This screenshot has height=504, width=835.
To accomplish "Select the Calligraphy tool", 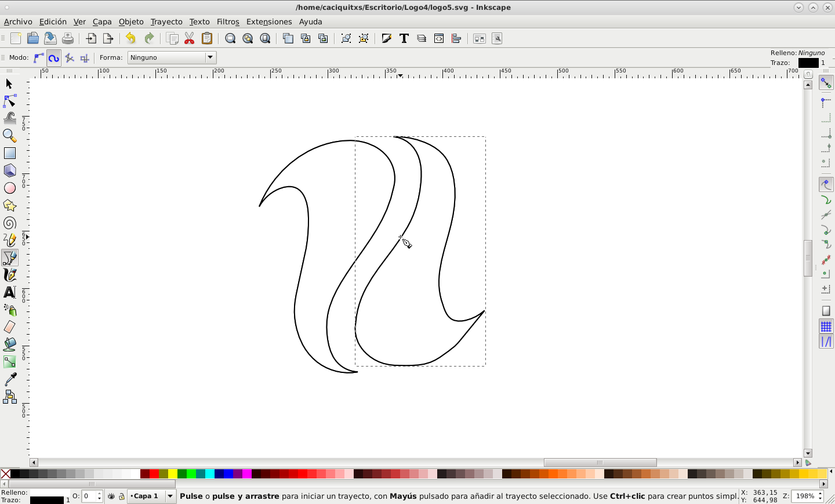I will pyautogui.click(x=9, y=275).
